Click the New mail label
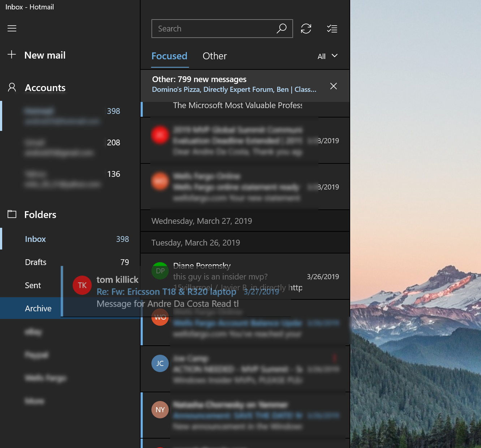481x448 pixels. pyautogui.click(x=45, y=55)
